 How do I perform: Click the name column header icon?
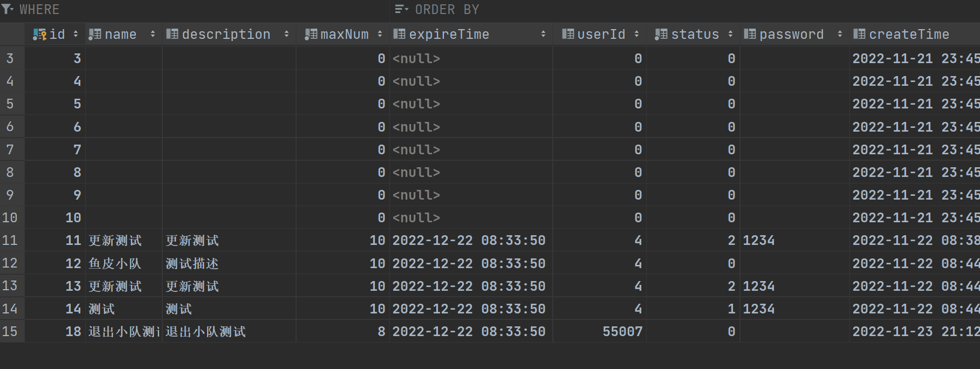coord(94,35)
